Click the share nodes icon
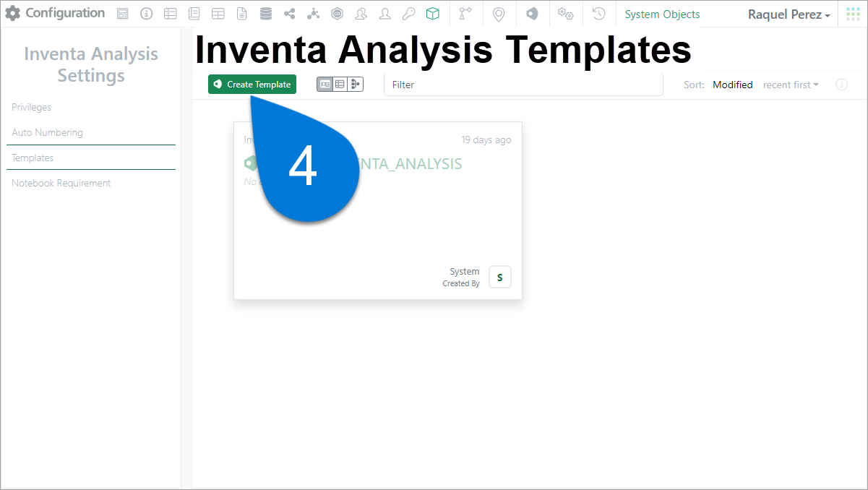This screenshot has height=490, width=868. pyautogui.click(x=290, y=14)
